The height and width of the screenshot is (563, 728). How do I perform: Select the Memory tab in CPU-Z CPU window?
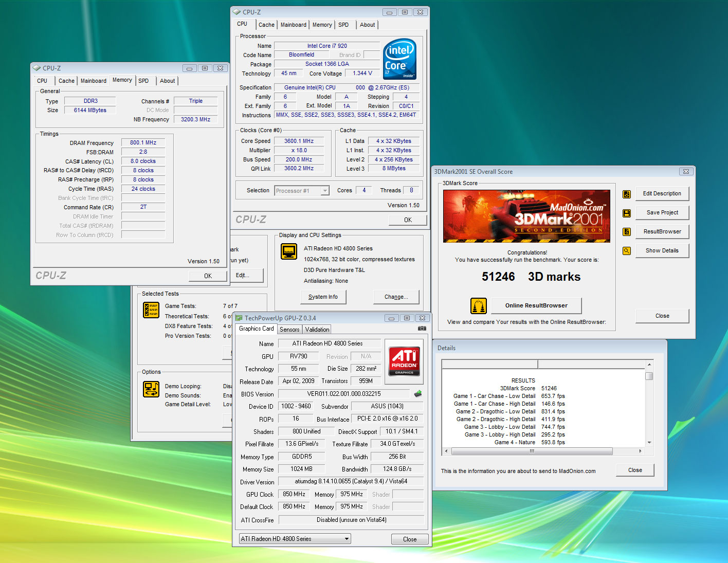(322, 25)
